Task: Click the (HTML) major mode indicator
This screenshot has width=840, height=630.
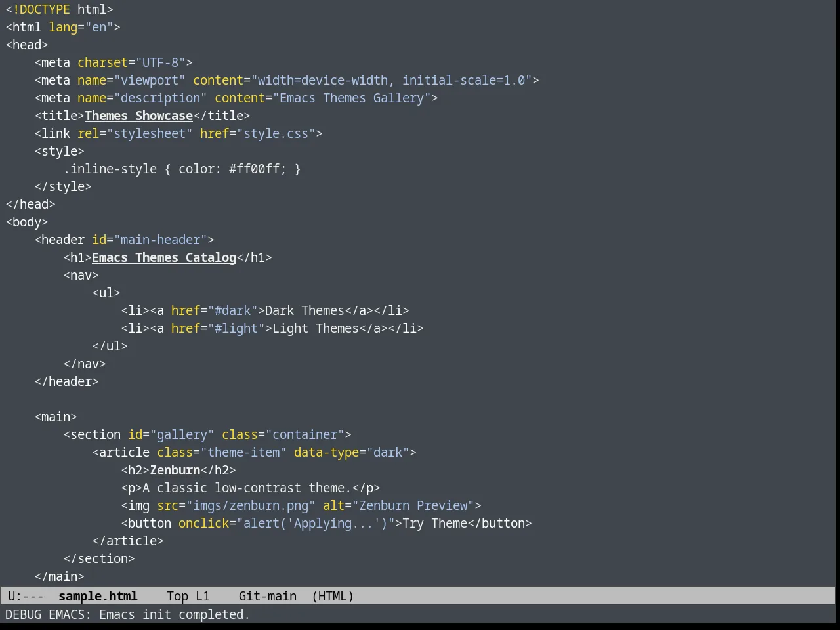Action: click(333, 596)
